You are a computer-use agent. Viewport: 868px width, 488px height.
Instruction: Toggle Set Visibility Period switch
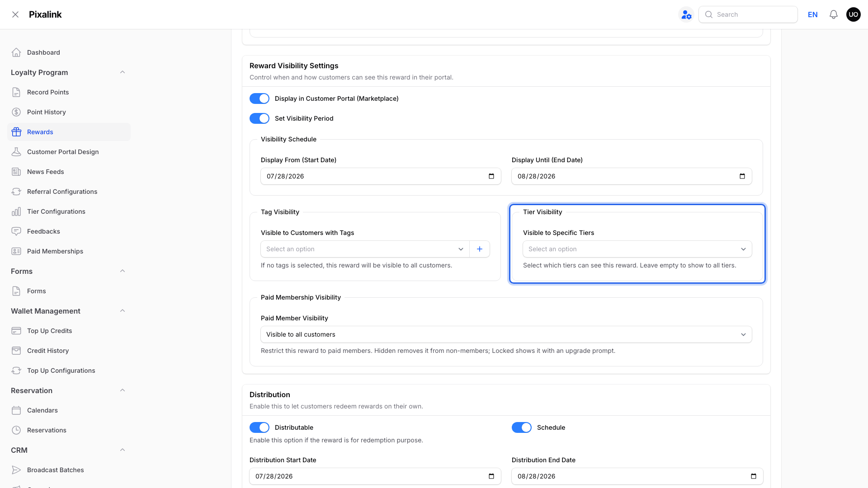click(259, 118)
